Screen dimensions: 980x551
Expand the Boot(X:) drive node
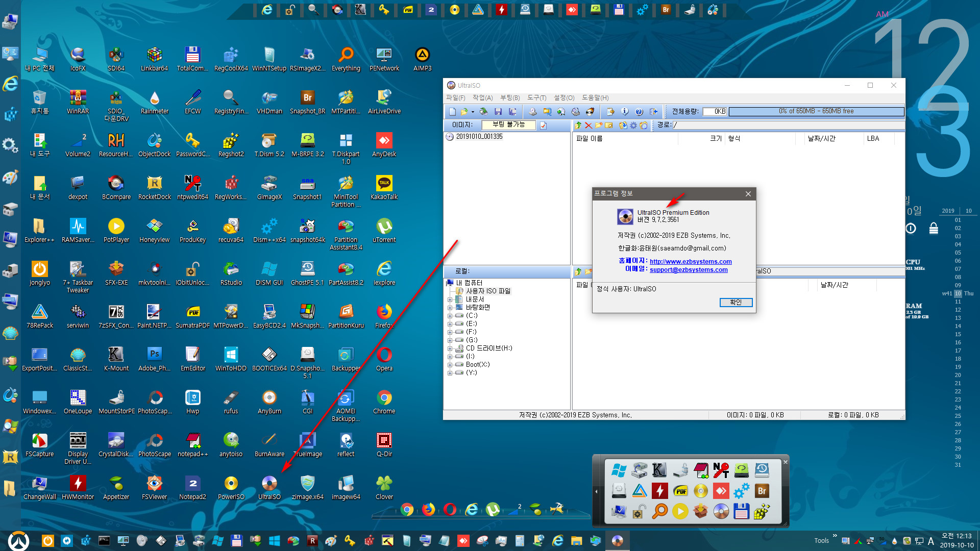click(x=450, y=365)
